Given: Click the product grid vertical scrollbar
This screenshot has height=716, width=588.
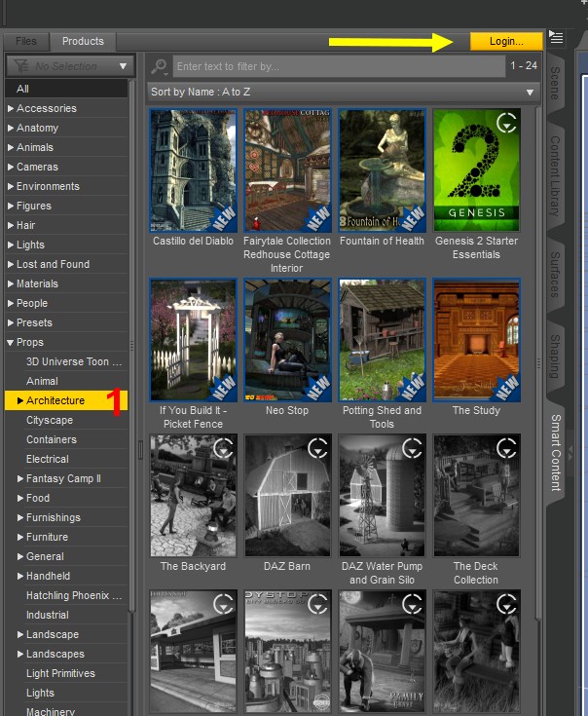Looking at the screenshot, I should [x=538, y=363].
